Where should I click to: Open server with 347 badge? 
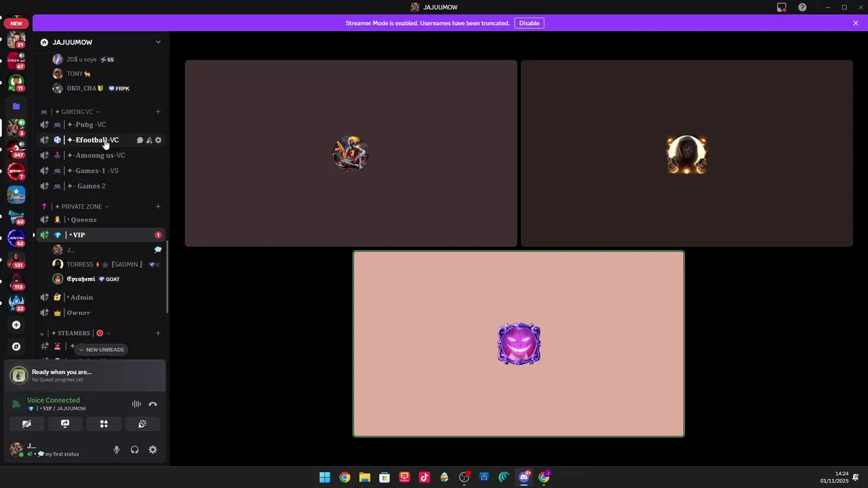16,150
